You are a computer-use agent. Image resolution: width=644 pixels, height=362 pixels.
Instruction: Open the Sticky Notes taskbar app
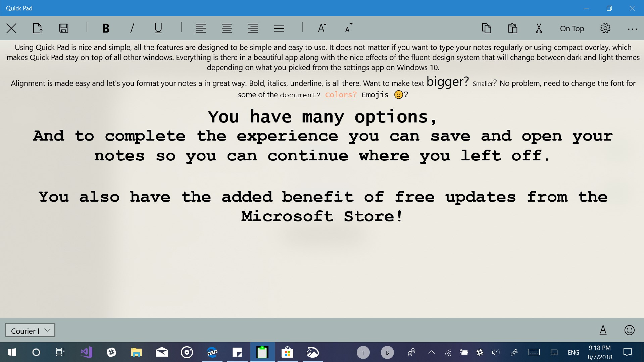(x=237, y=352)
